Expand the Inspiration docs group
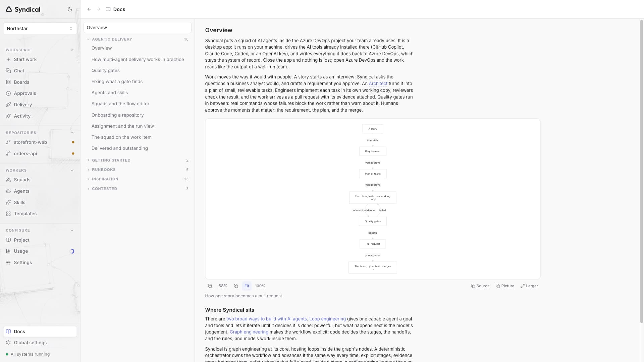This screenshot has width=644, height=362. (x=138, y=179)
